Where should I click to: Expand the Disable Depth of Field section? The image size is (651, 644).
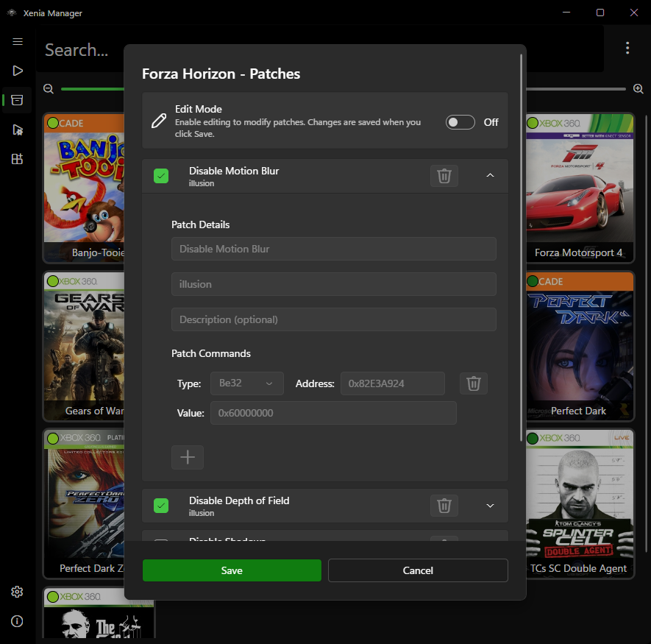pos(491,506)
